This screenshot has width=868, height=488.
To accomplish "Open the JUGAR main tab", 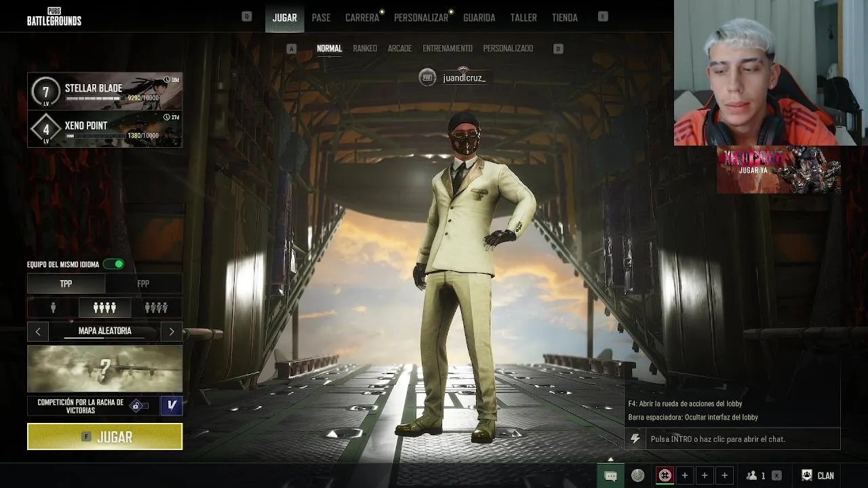I will click(284, 18).
